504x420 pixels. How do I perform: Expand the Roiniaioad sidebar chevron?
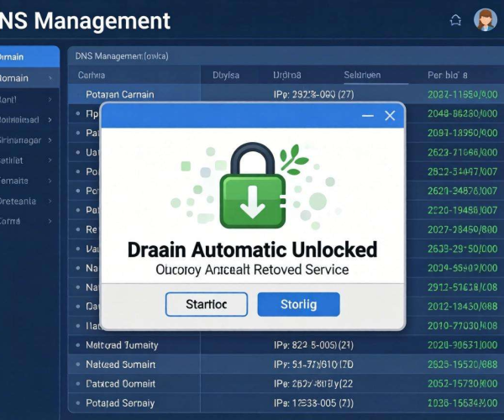click(50, 120)
